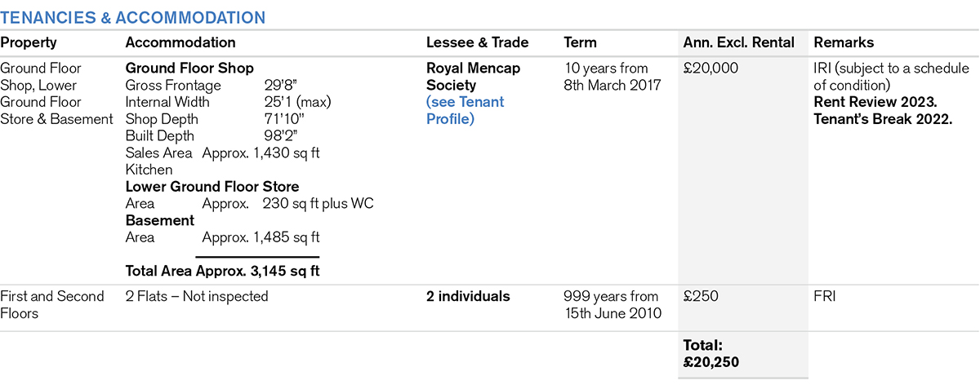Select the 'Total Area Approx. 3,145 sq ft' line

[x=222, y=271]
